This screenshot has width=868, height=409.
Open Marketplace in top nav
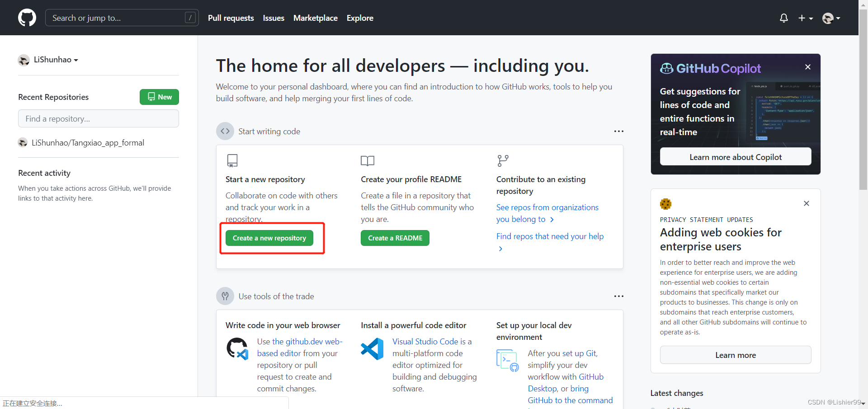click(x=316, y=18)
